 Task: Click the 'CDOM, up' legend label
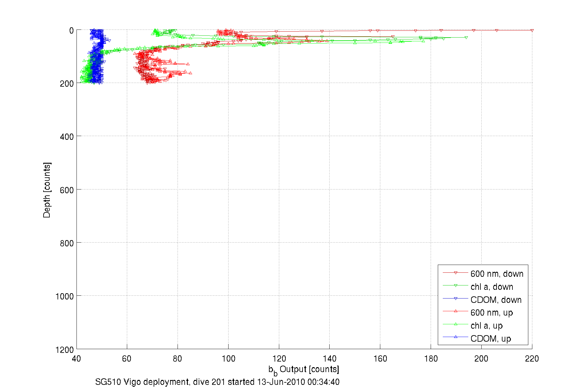(491, 339)
